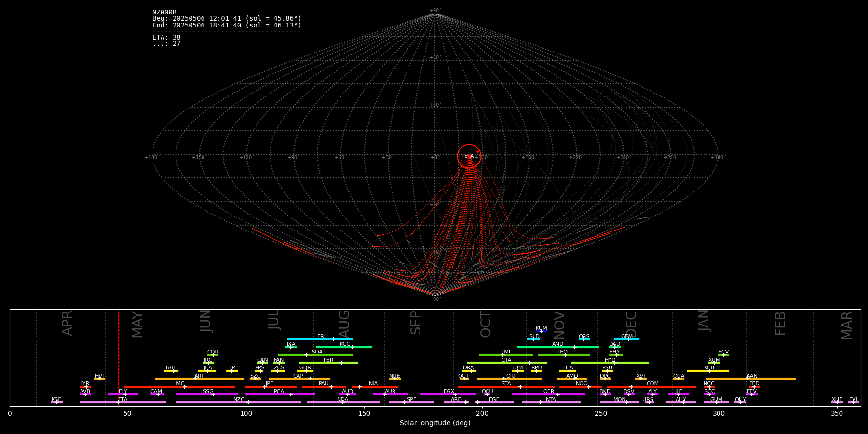Click the FEB month label
Viewport: 868px width, 434px height.
780,323
